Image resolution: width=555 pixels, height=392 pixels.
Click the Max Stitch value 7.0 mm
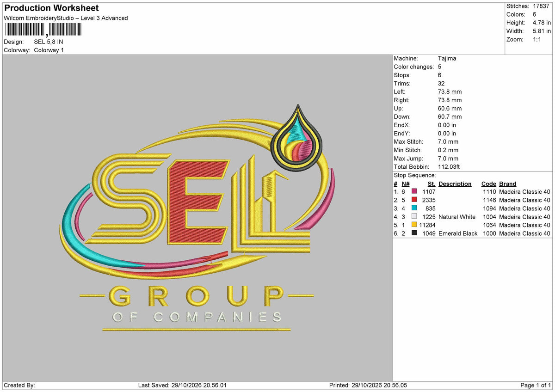(x=448, y=142)
